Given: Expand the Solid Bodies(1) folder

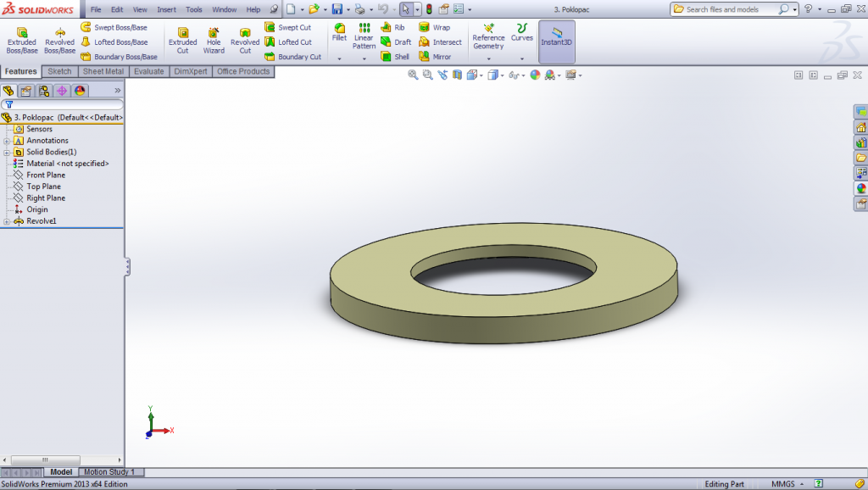Looking at the screenshot, I should 7,153.
